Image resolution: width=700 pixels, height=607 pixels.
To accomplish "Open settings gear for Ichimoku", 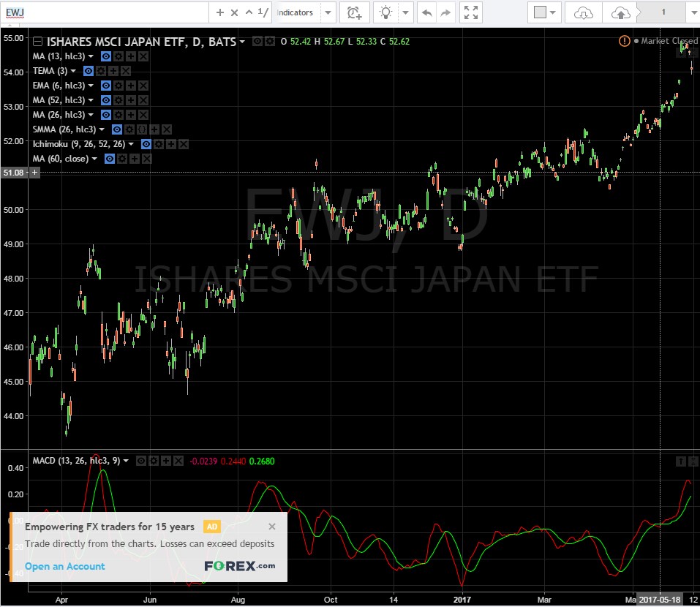I will click(159, 144).
